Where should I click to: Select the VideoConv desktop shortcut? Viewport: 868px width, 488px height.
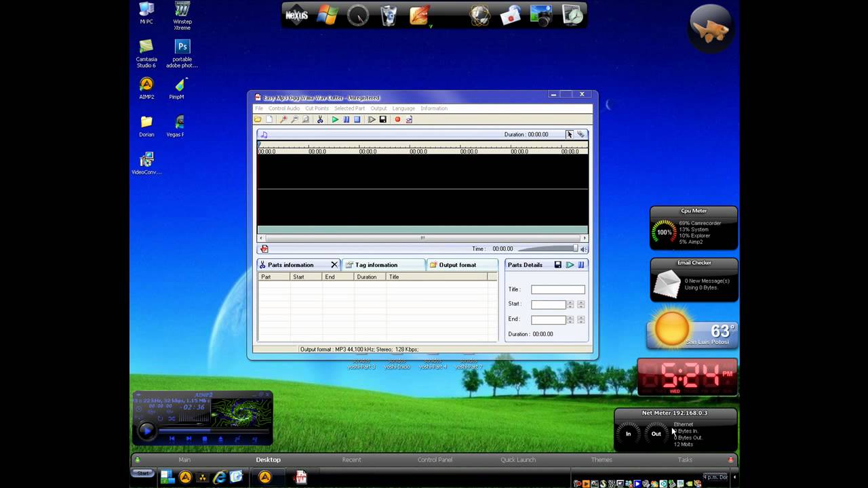pos(146,164)
